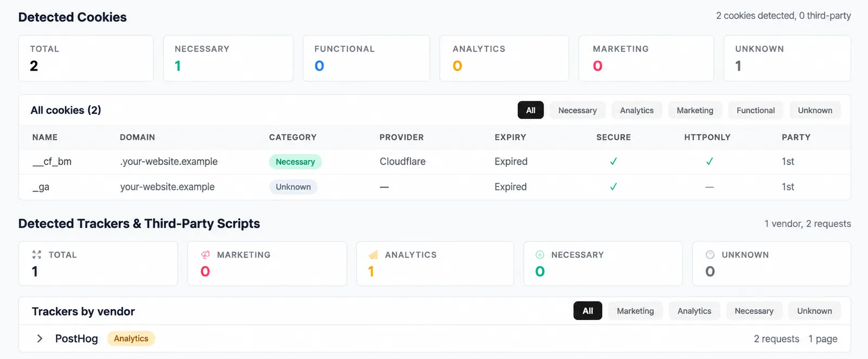Filter trackers by Marketing
868x359 pixels.
click(x=635, y=311)
